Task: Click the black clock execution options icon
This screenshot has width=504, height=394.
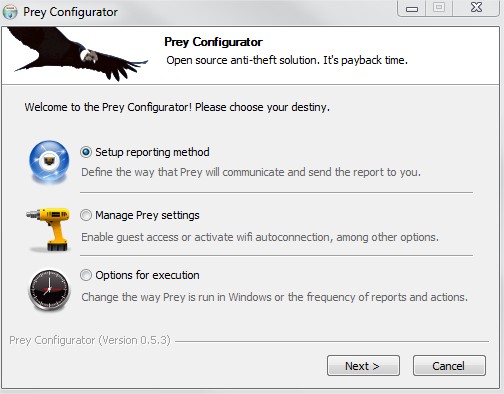Action: click(49, 290)
